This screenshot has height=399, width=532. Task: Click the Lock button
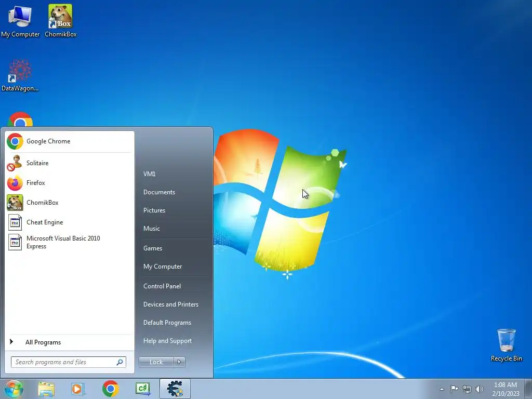pyautogui.click(x=156, y=362)
